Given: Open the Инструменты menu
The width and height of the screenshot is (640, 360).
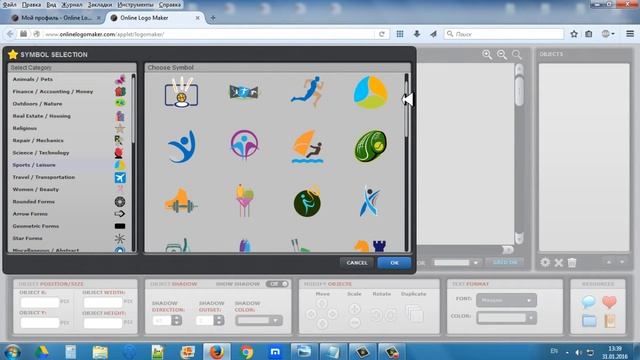Looking at the screenshot, I should point(135,5).
